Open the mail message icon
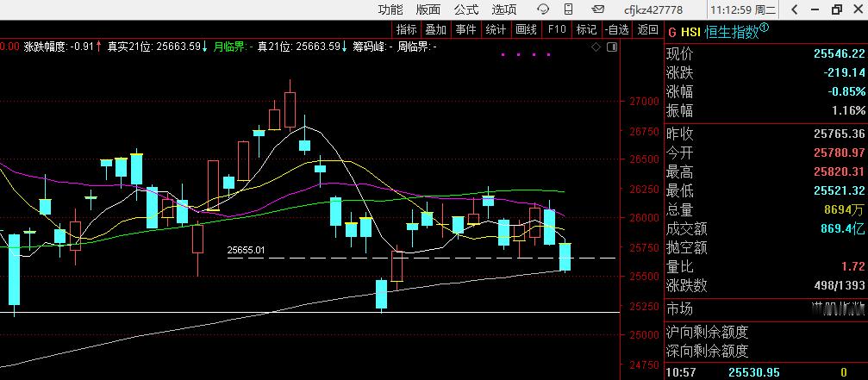The height and width of the screenshot is (380, 868). (x=597, y=9)
